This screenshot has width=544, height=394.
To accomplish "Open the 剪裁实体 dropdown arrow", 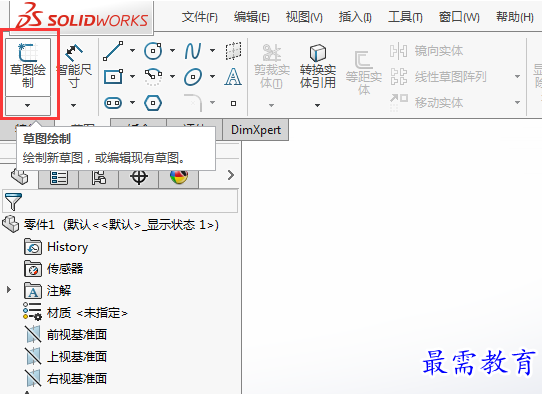I will pos(272,105).
